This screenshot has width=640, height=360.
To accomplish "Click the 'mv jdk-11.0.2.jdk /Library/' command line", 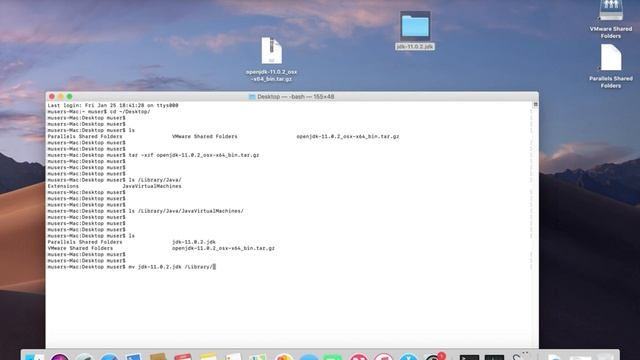I will [x=131, y=267].
